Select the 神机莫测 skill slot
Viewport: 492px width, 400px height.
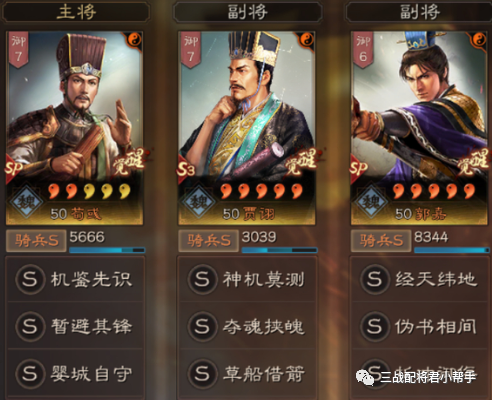pos(248,279)
